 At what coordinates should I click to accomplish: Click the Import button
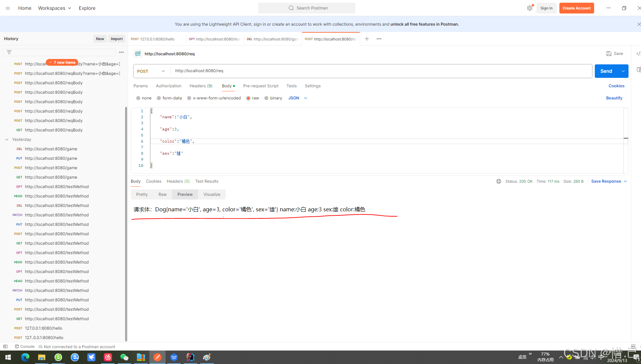pyautogui.click(x=117, y=39)
